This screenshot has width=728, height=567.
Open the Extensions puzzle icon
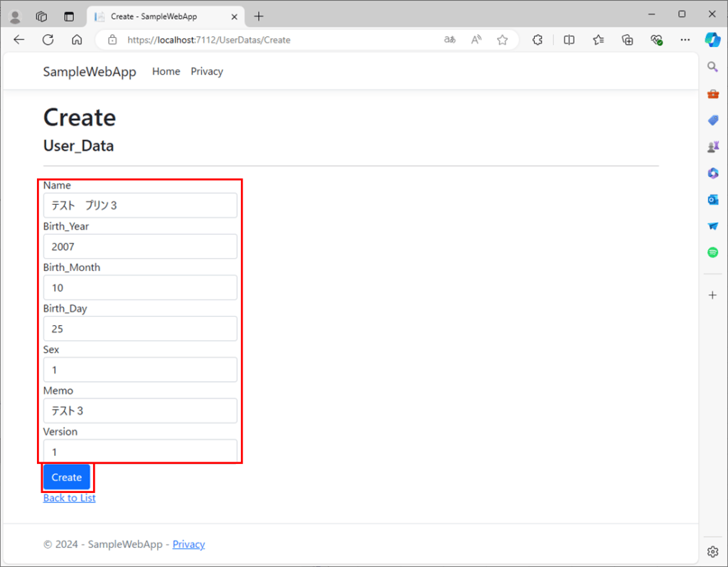tap(538, 40)
